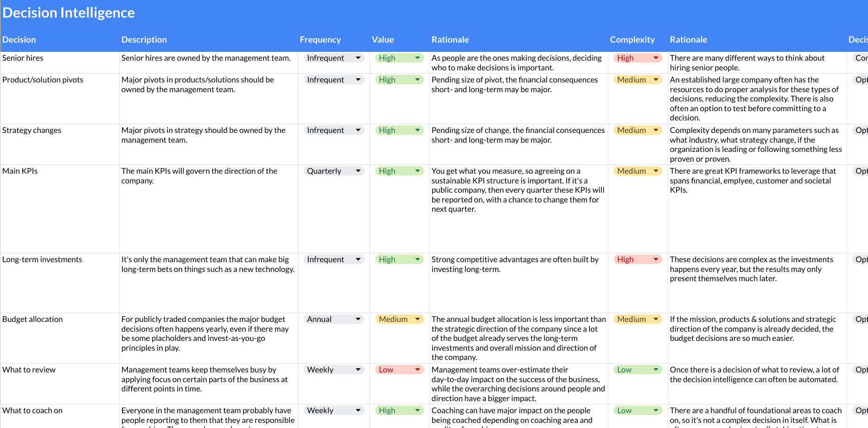
Task: Open Weekly frequency dropdown for What to coach on
Action: pyautogui.click(x=334, y=410)
